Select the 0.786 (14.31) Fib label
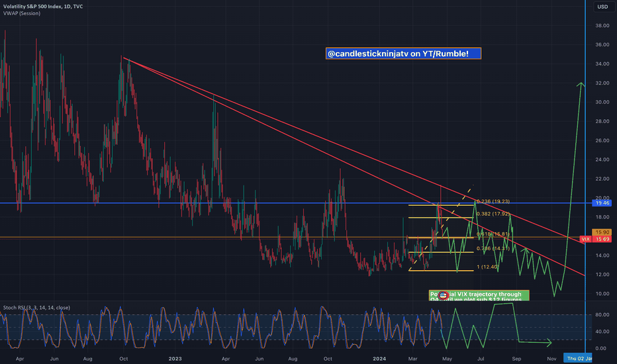Screen dimensions: 617x364 click(x=493, y=248)
